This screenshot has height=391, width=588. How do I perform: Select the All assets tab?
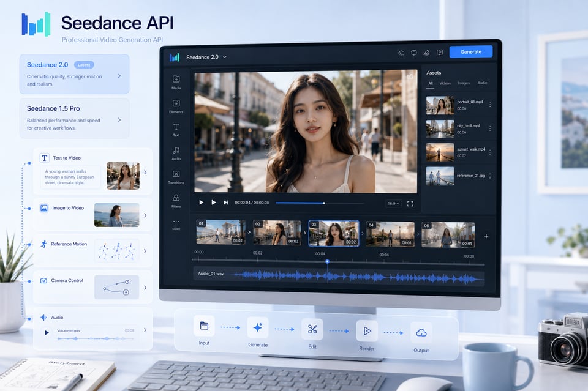431,83
